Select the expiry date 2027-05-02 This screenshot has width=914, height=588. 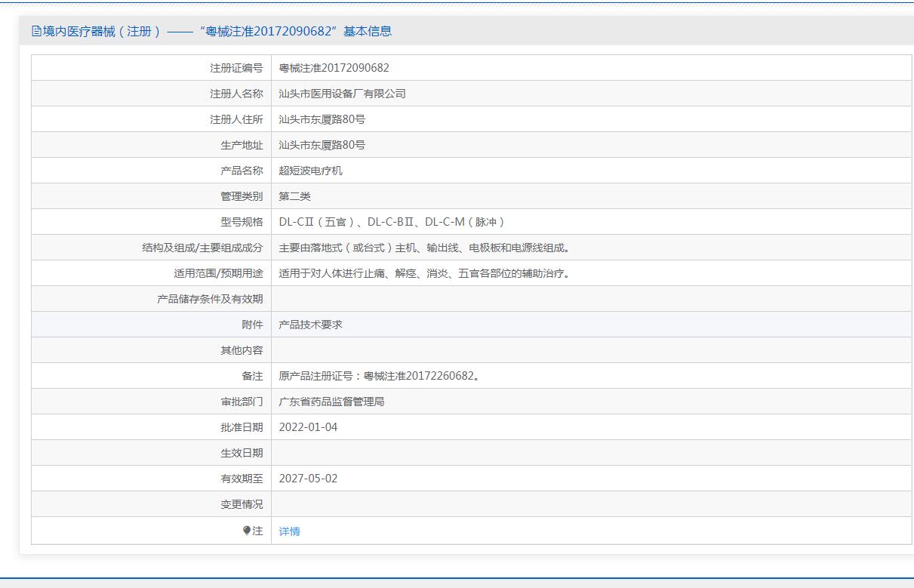coord(308,479)
